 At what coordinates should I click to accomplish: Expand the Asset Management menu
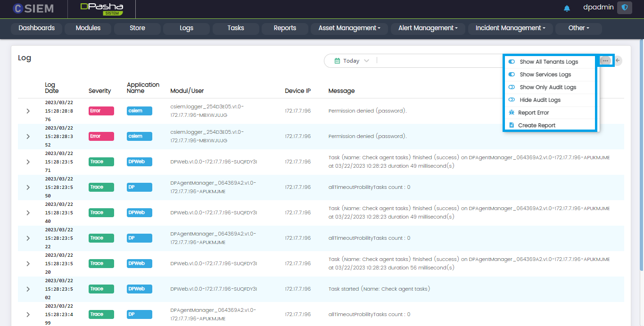pos(349,28)
